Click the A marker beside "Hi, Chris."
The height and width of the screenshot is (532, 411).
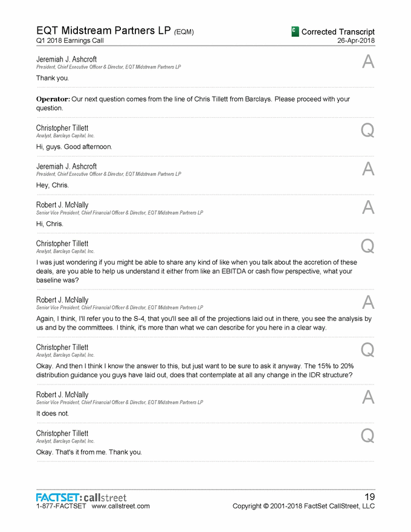point(367,208)
